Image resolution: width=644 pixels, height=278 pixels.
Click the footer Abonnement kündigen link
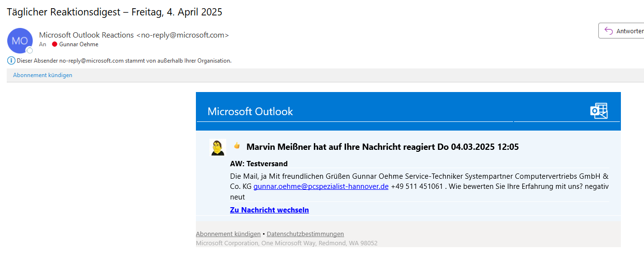coord(228,234)
